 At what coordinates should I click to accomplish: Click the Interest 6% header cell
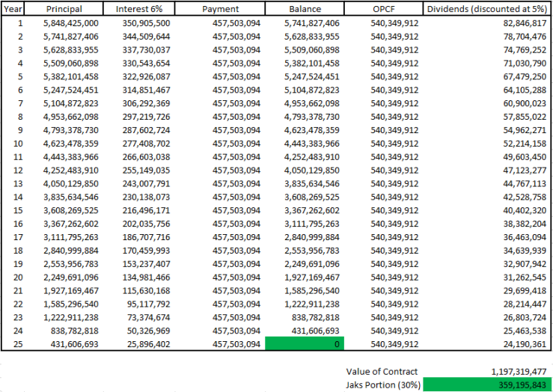pyautogui.click(x=144, y=9)
